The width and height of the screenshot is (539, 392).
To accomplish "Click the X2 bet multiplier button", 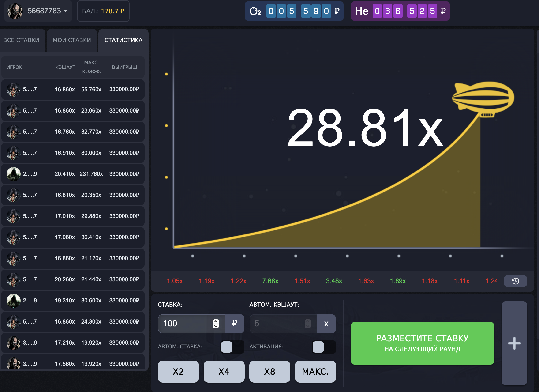I will 178,371.
